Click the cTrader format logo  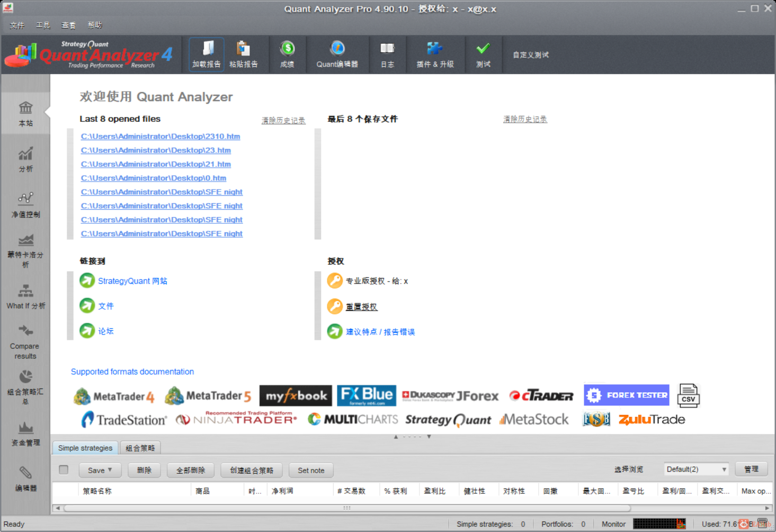click(541, 395)
